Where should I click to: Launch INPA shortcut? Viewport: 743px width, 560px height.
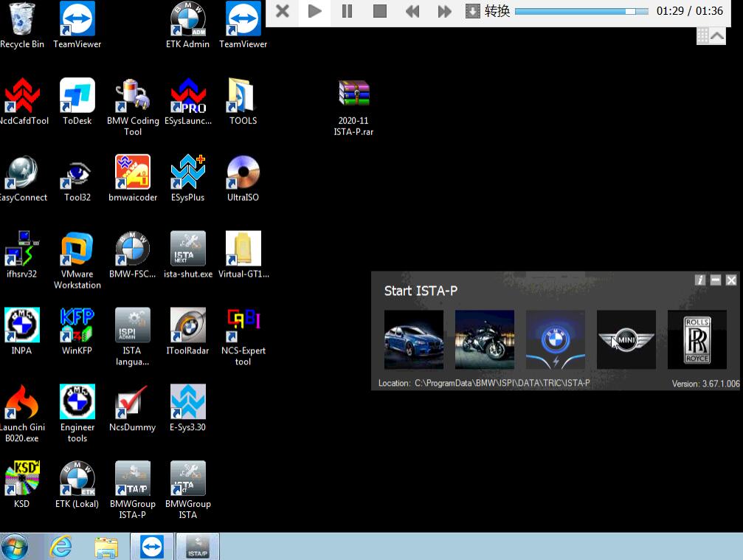22,331
